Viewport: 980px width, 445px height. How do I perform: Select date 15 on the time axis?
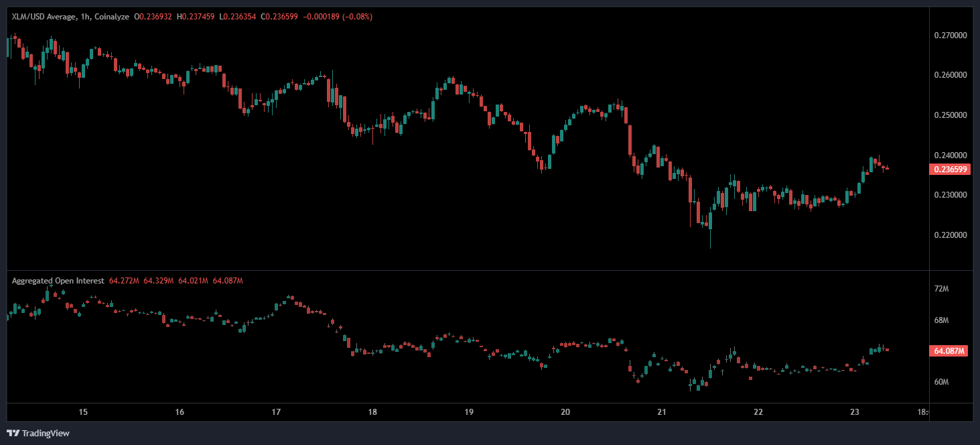pyautogui.click(x=83, y=412)
